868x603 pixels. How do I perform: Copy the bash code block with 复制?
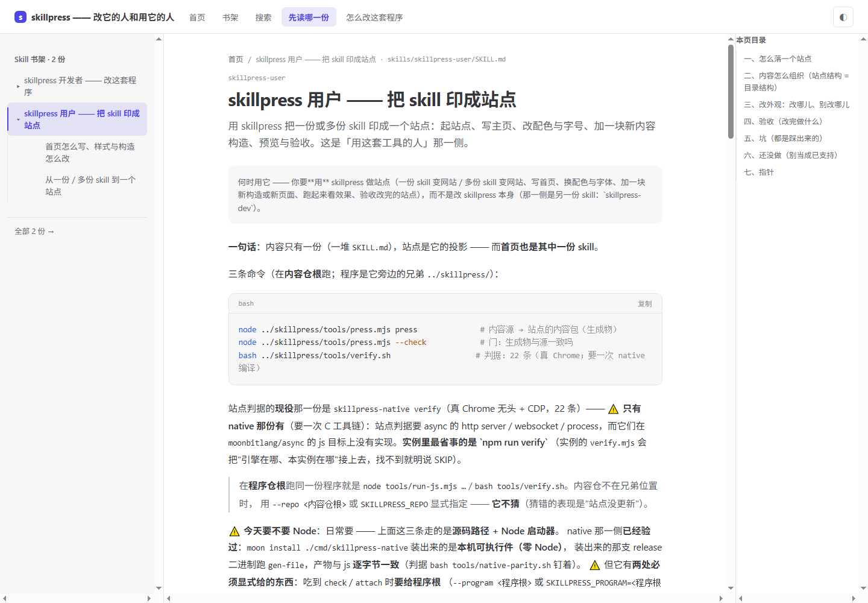point(645,304)
